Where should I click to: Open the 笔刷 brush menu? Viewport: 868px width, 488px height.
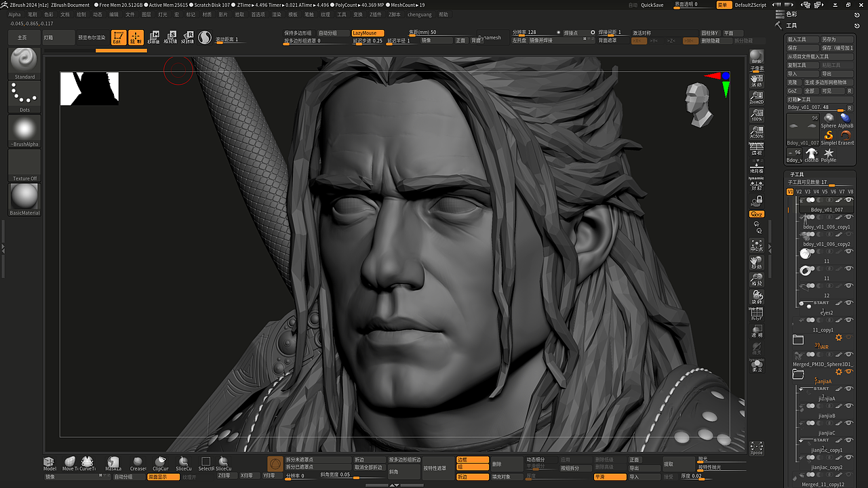[x=33, y=14]
